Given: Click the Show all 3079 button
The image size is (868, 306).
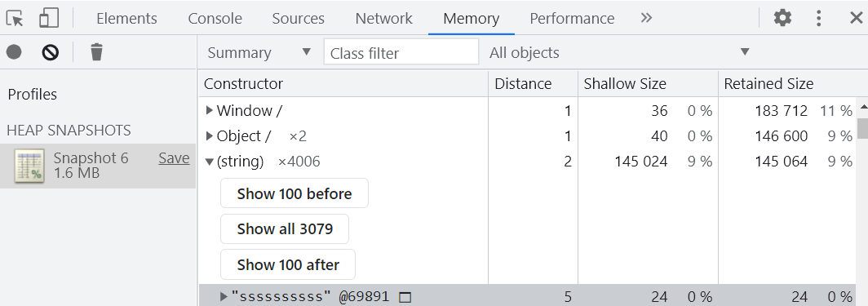Looking at the screenshot, I should click(x=285, y=229).
